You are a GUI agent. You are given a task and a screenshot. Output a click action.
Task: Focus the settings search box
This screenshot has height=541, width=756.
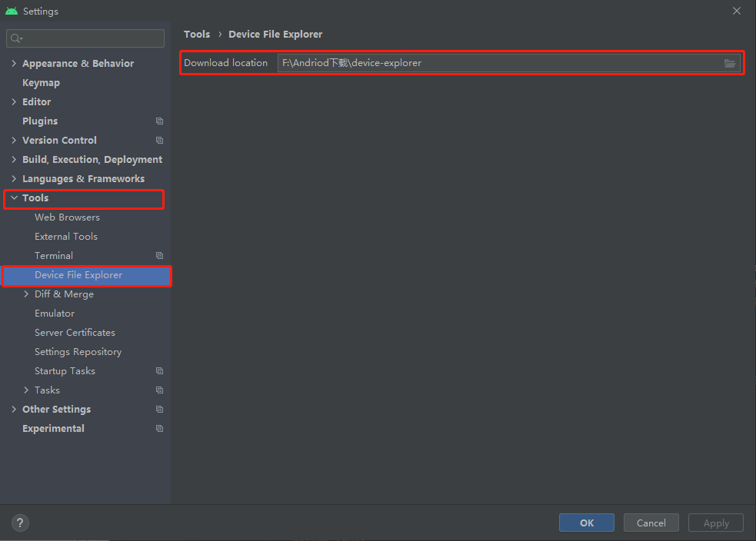coord(85,38)
